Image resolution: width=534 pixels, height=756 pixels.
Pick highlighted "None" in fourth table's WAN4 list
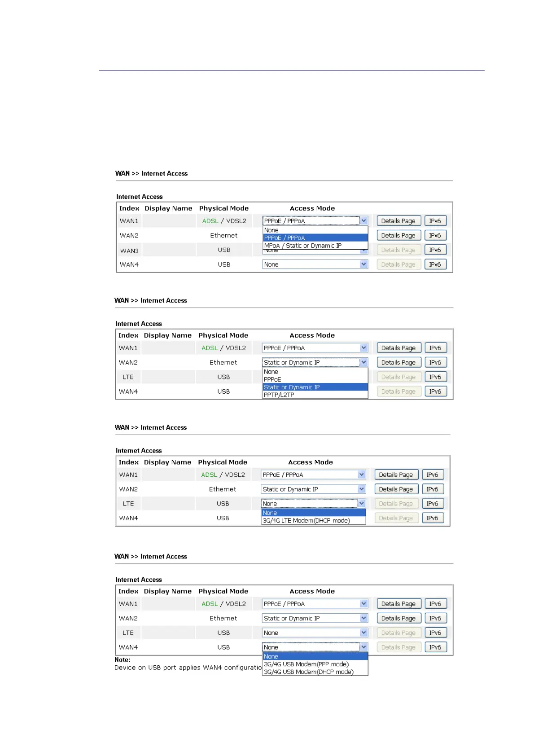coord(315,656)
